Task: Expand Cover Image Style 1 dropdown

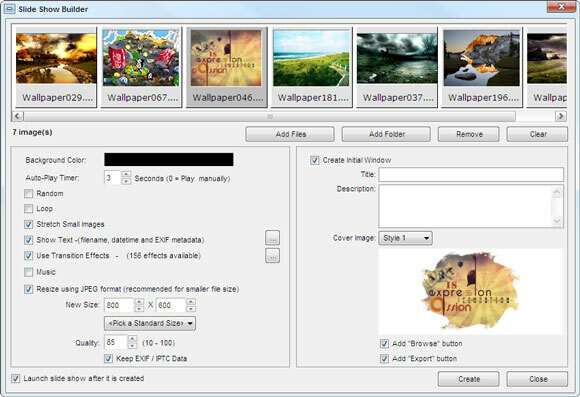Action: coord(405,238)
